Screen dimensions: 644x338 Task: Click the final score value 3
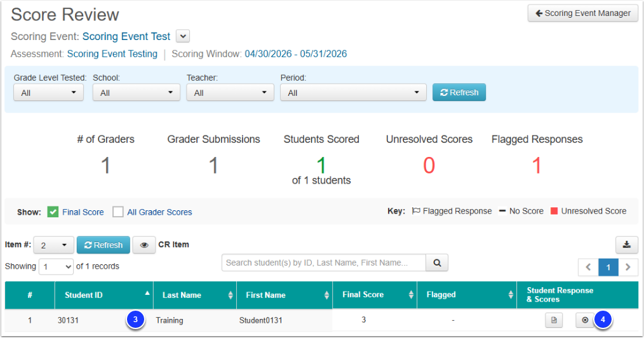[363, 320]
